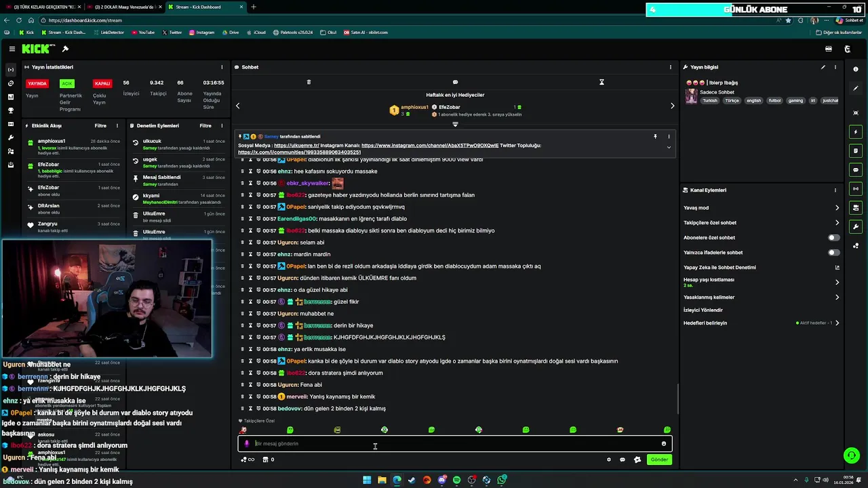Open the trophy achievements icon in left sidebar

point(10,110)
